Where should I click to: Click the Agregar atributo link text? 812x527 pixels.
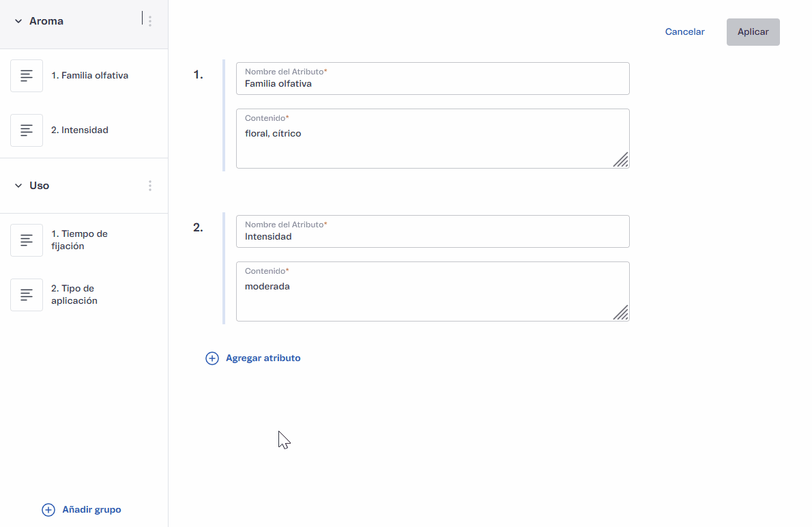coord(263,358)
